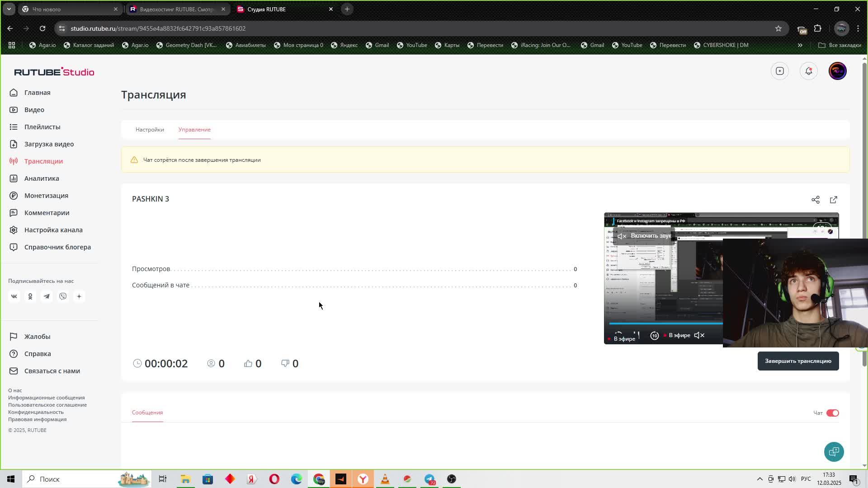Skip forward 10 seconds in player

[x=654, y=335]
